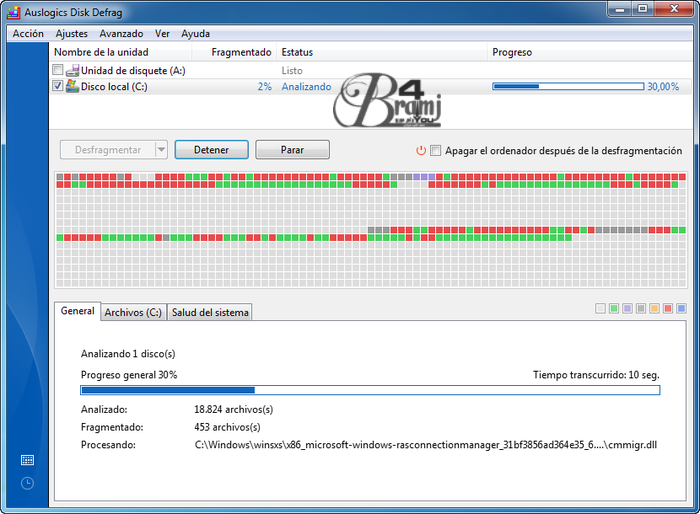Click the cmmigr.dll processing path text
Image resolution: width=700 pixels, height=514 pixels.
(425, 445)
